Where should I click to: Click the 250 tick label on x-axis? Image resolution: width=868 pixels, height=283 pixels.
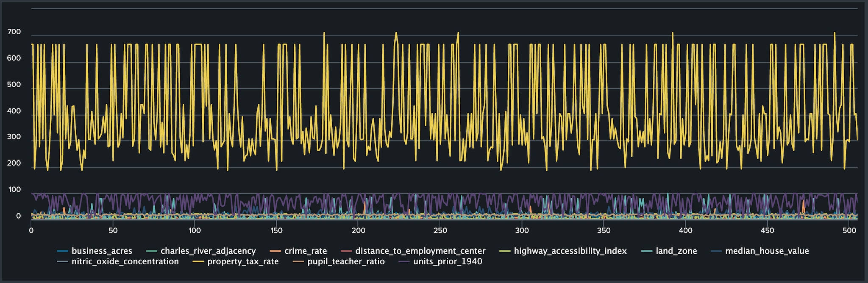(440, 230)
